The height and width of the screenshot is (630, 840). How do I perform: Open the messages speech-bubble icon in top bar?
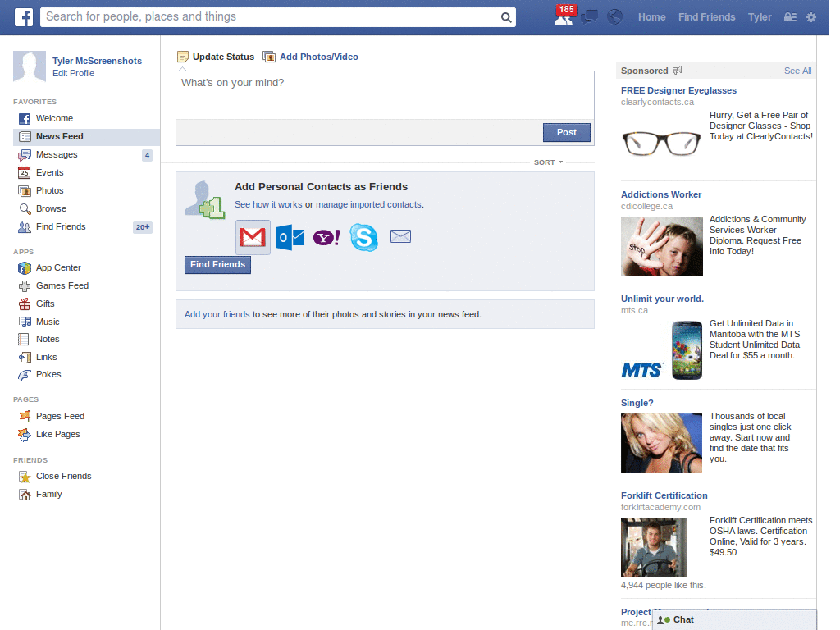point(589,17)
